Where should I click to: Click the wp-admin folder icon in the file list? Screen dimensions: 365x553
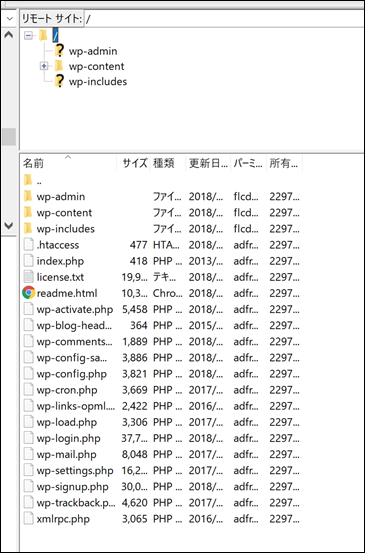click(28, 196)
